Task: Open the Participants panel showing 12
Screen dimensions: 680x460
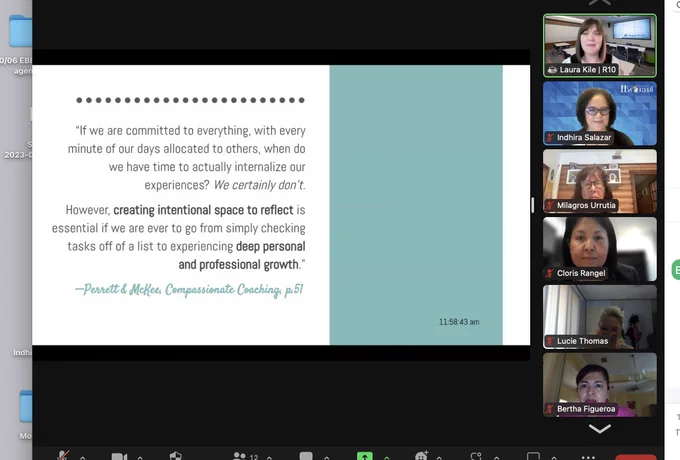Action: pyautogui.click(x=245, y=456)
